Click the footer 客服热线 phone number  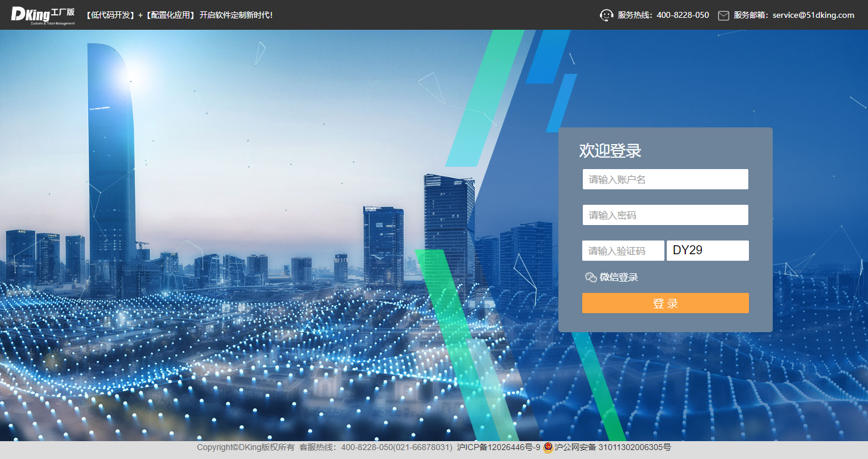(x=396, y=448)
